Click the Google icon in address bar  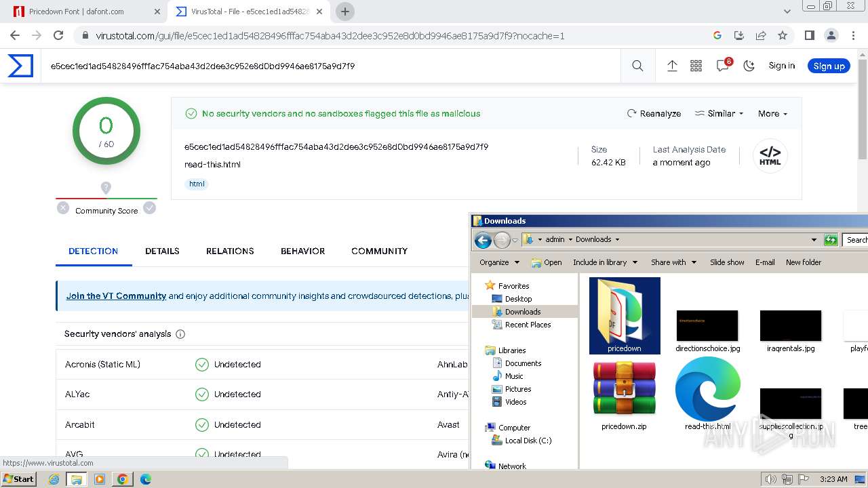pos(717,35)
